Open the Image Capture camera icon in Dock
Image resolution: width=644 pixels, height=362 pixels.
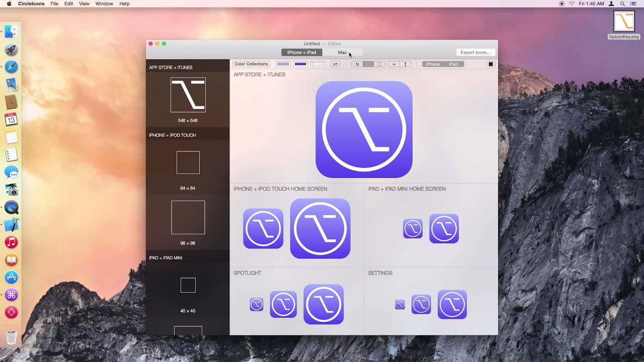coord(11,190)
